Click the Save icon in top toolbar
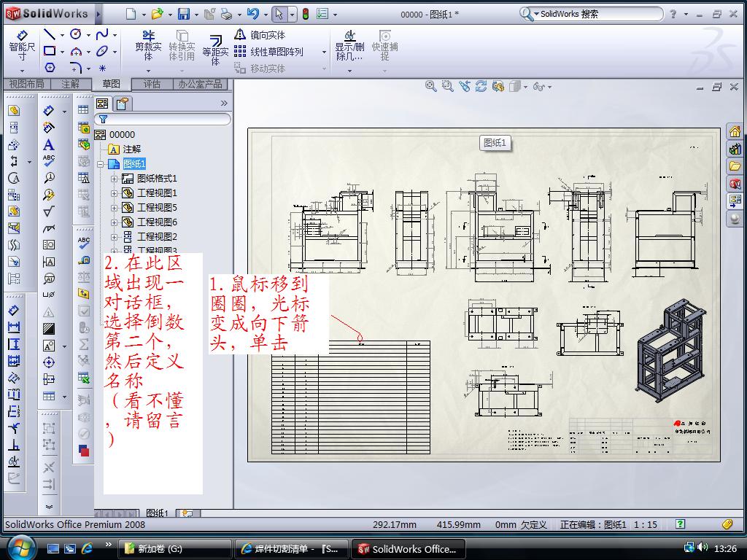 point(183,14)
